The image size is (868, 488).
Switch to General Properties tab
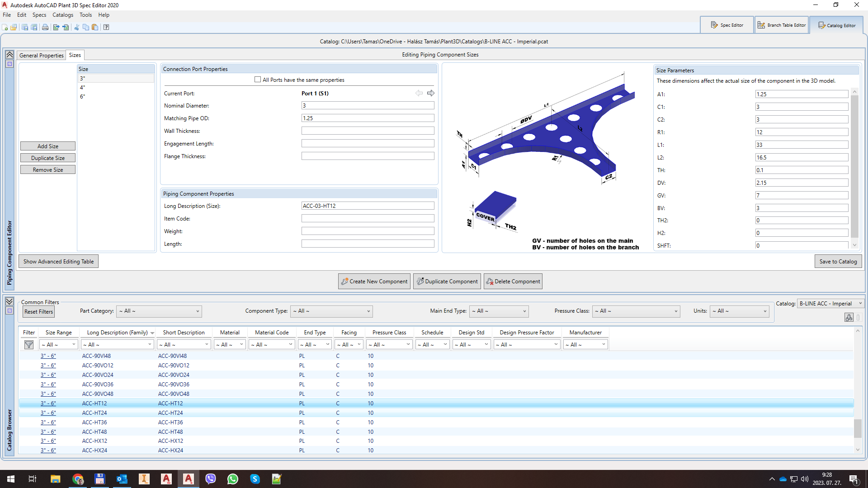[x=42, y=55]
